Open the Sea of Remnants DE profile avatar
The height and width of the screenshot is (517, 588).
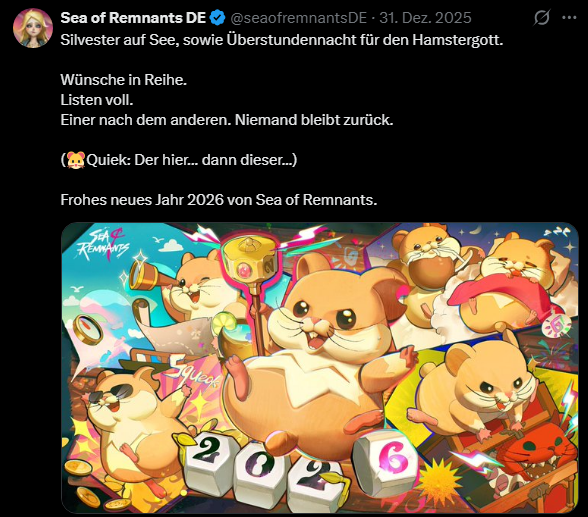click(33, 28)
